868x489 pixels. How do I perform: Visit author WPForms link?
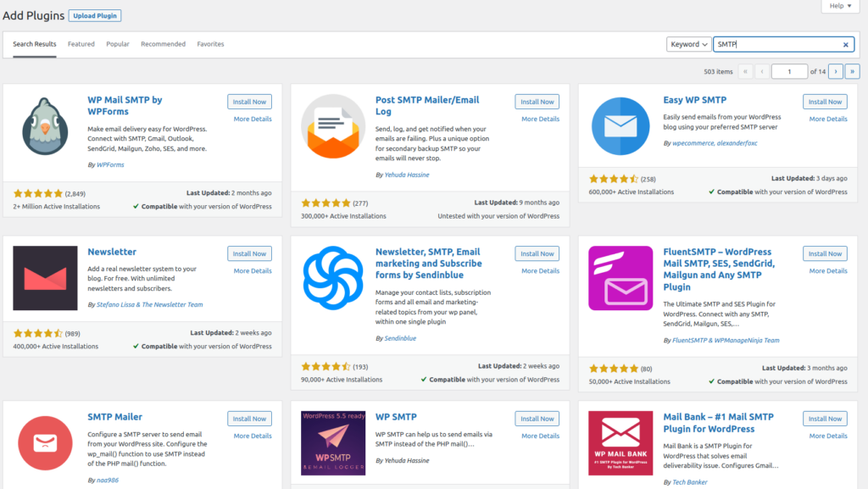110,165
